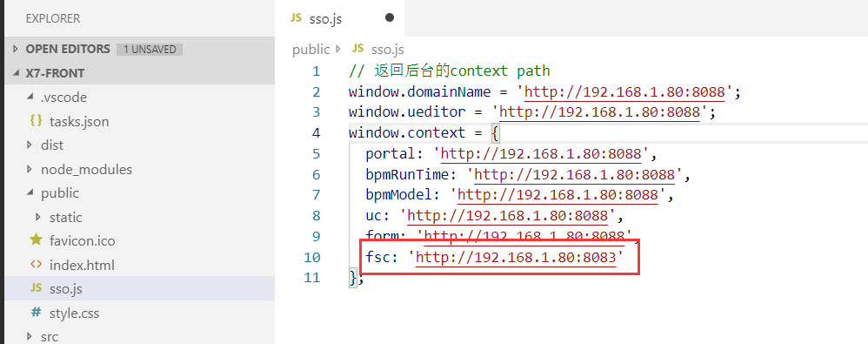Click the JSON braces icon beside tasks.json
This screenshot has width=868, height=344.
pyautogui.click(x=36, y=121)
